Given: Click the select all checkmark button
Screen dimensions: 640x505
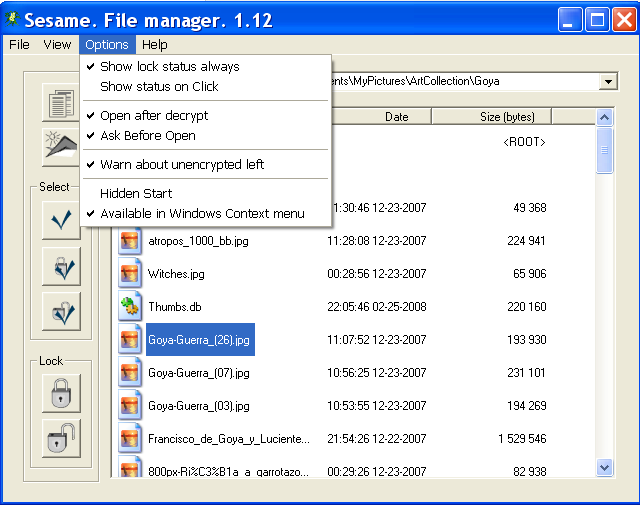Looking at the screenshot, I should click(61, 220).
